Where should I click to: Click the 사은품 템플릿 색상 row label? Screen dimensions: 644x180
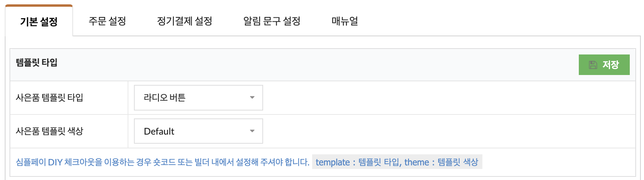[x=49, y=131]
